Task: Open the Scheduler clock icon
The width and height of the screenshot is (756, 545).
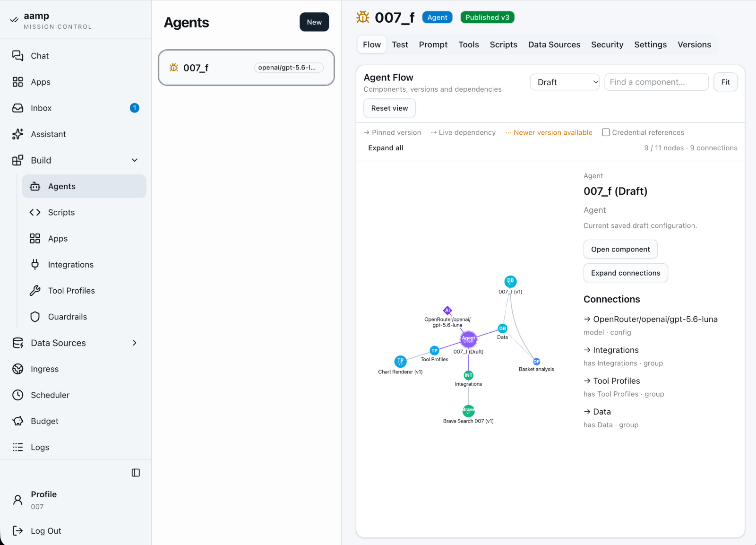Action: [17, 395]
